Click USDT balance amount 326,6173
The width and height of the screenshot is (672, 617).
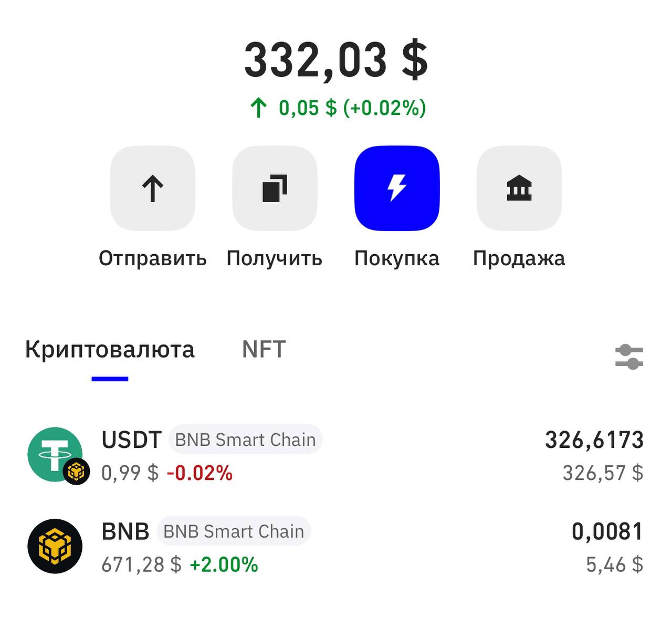tap(594, 440)
